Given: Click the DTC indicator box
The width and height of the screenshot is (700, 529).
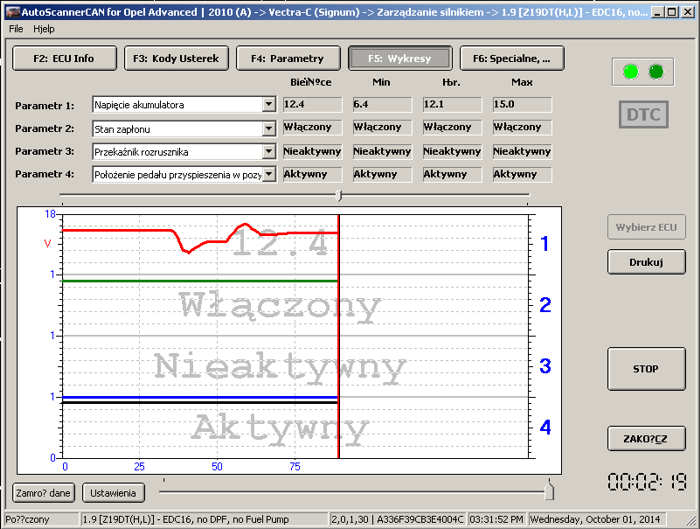Looking at the screenshot, I should (x=642, y=115).
